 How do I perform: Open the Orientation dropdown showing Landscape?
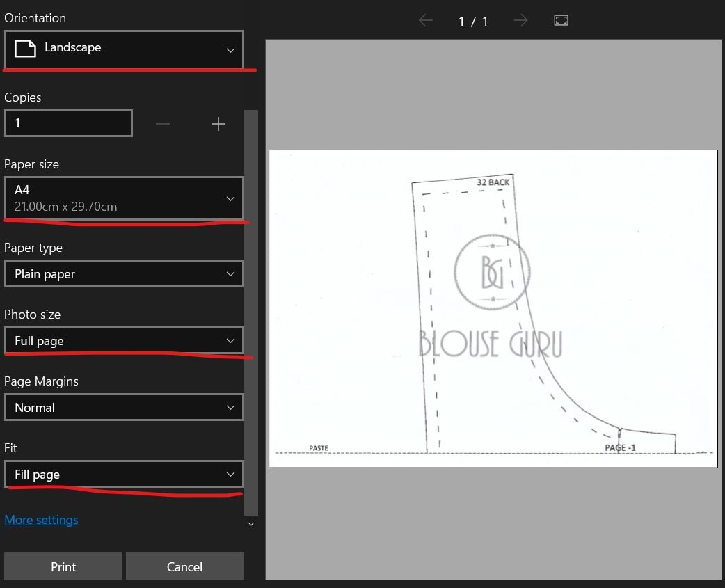(124, 49)
